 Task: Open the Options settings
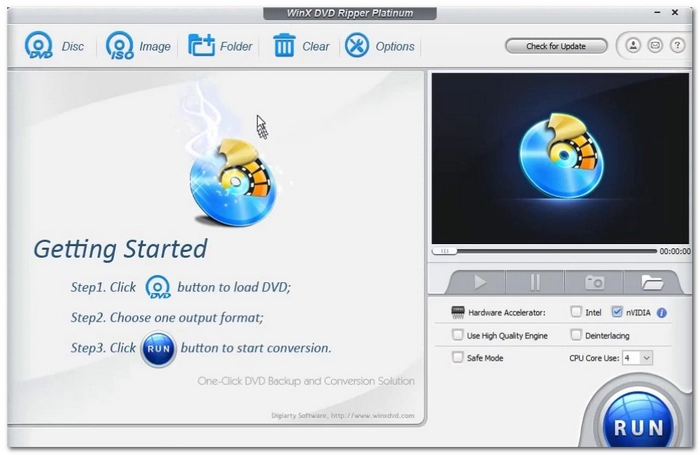tap(379, 46)
